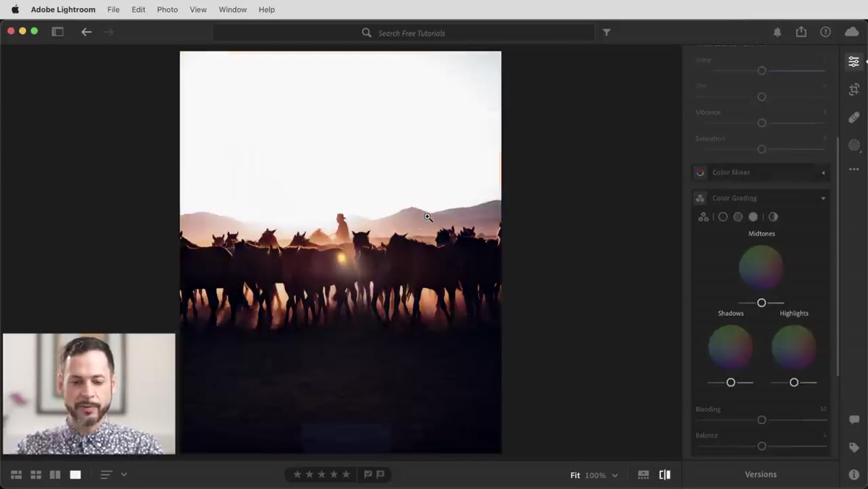Select the Healing Brush tool
The width and height of the screenshot is (868, 489).
coord(854,117)
